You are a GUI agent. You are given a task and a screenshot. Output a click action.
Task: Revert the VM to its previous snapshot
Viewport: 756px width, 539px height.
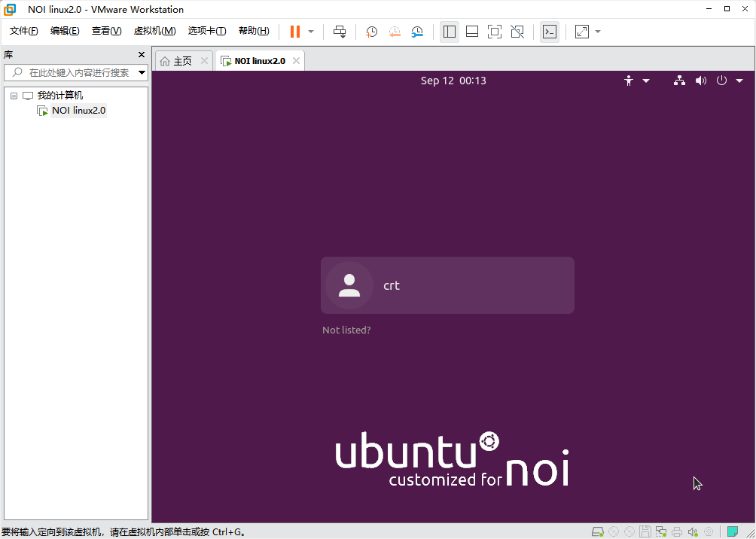click(x=395, y=32)
